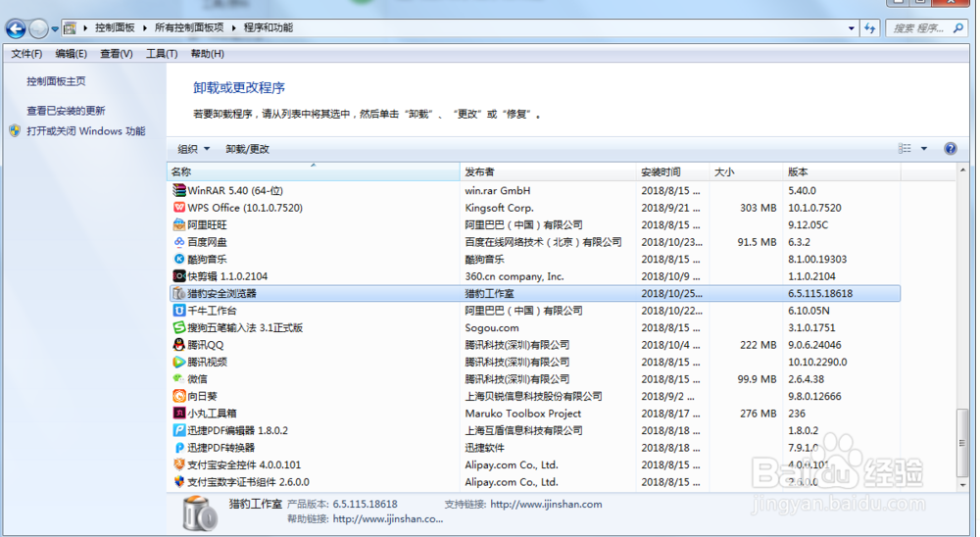The image size is (980, 537).
Task: Sort the list by 发布者 column header
Action: coord(548,171)
